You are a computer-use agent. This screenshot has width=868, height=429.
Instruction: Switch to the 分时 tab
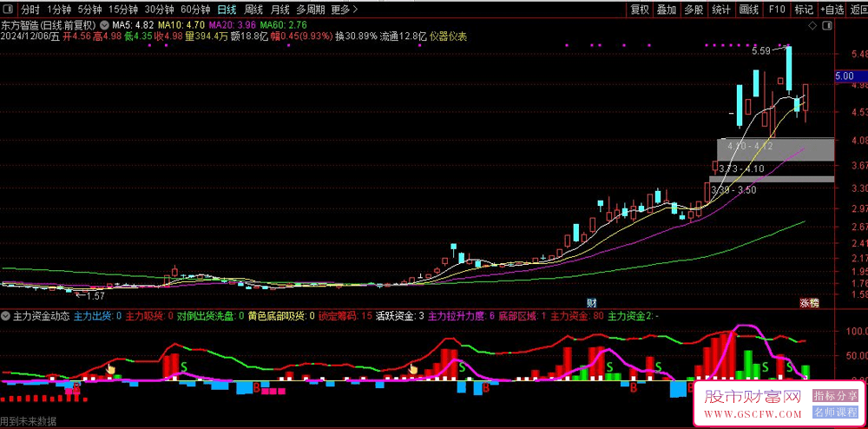click(30, 10)
